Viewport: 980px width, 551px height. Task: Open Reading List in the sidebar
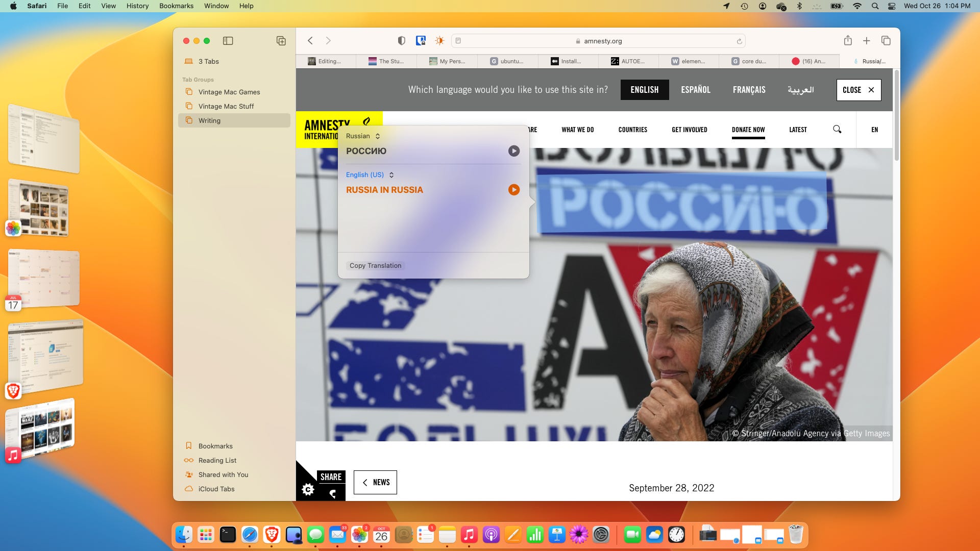click(234, 460)
